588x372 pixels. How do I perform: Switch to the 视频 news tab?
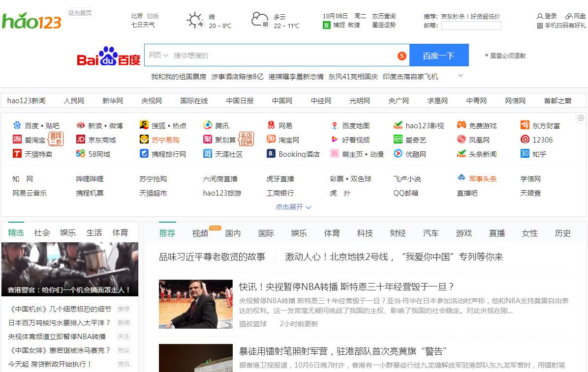coord(199,233)
